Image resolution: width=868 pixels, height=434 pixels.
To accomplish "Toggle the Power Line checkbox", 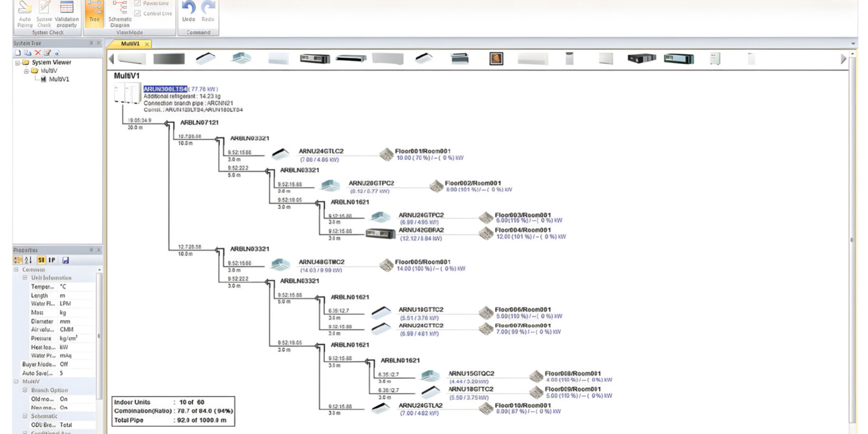I will [138, 3].
